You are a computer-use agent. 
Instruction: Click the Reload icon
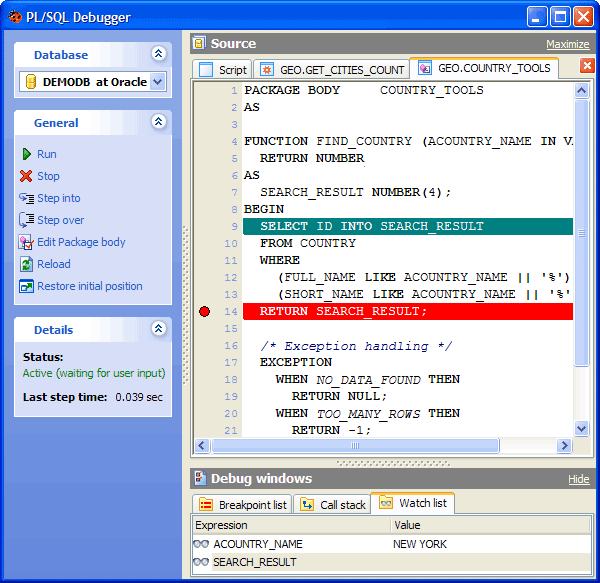27,264
